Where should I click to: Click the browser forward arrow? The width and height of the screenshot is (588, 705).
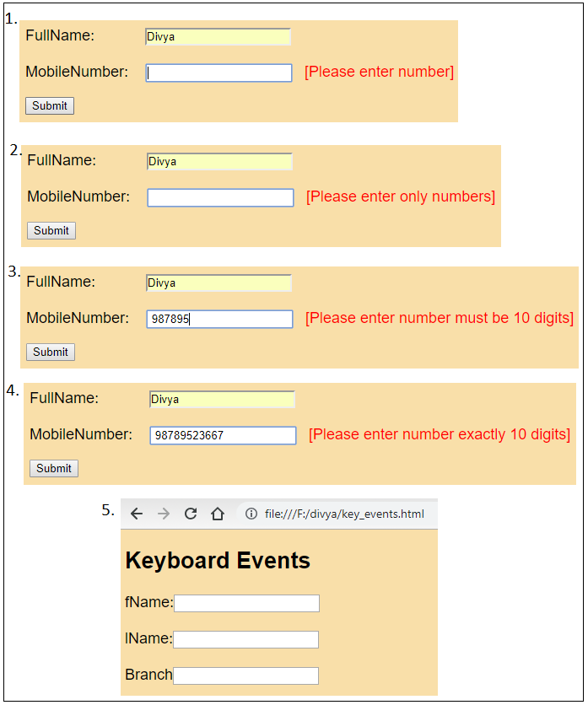point(164,514)
